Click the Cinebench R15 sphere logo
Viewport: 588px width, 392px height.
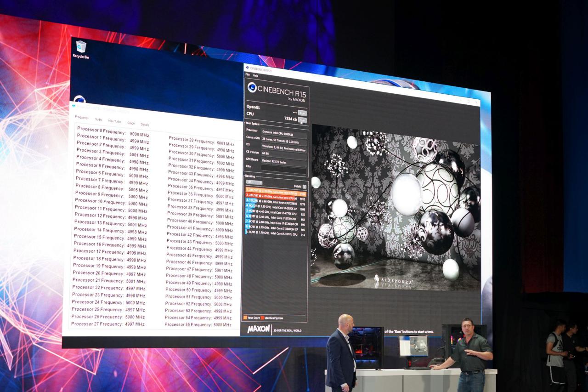click(252, 87)
